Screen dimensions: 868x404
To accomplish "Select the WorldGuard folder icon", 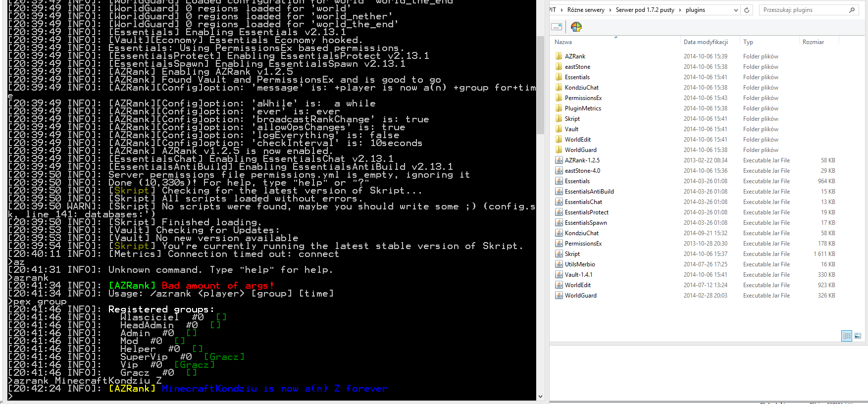I will point(559,150).
